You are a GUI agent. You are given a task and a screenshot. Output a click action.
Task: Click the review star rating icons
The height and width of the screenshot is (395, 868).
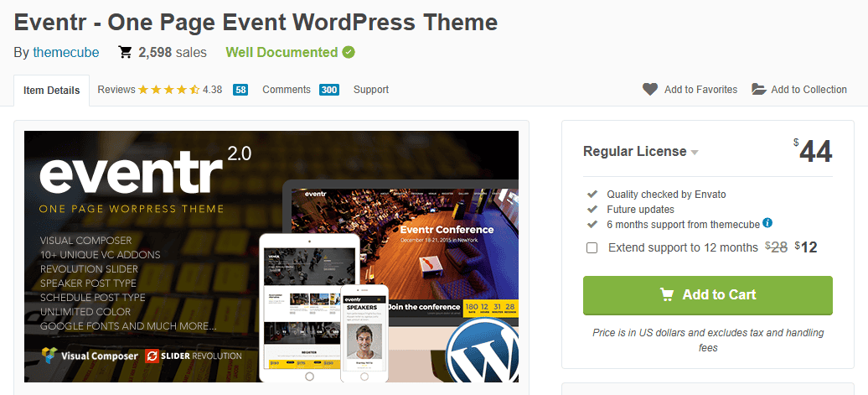point(169,90)
